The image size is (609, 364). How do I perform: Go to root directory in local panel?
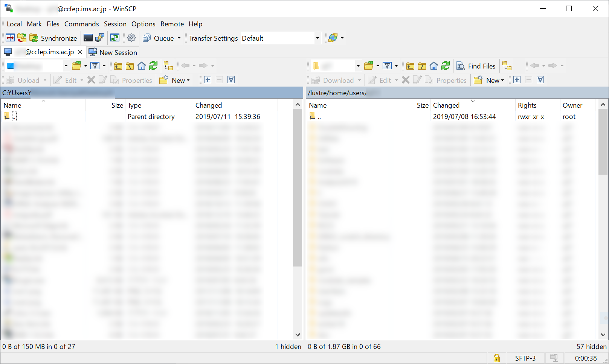pos(130,66)
